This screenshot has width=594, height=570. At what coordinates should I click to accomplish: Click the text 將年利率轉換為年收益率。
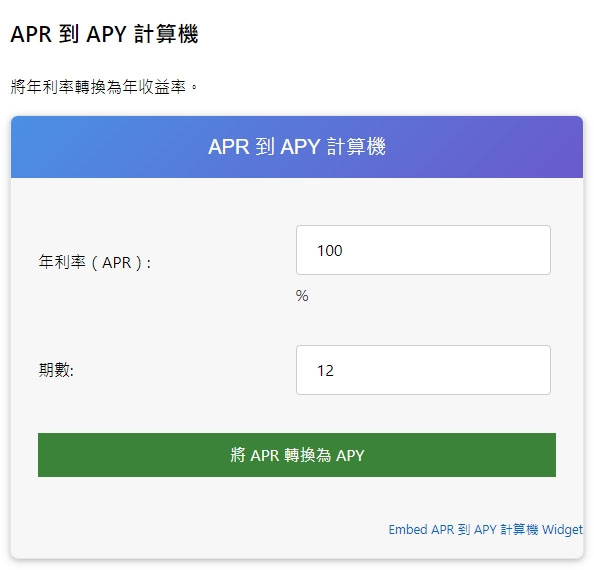(104, 87)
